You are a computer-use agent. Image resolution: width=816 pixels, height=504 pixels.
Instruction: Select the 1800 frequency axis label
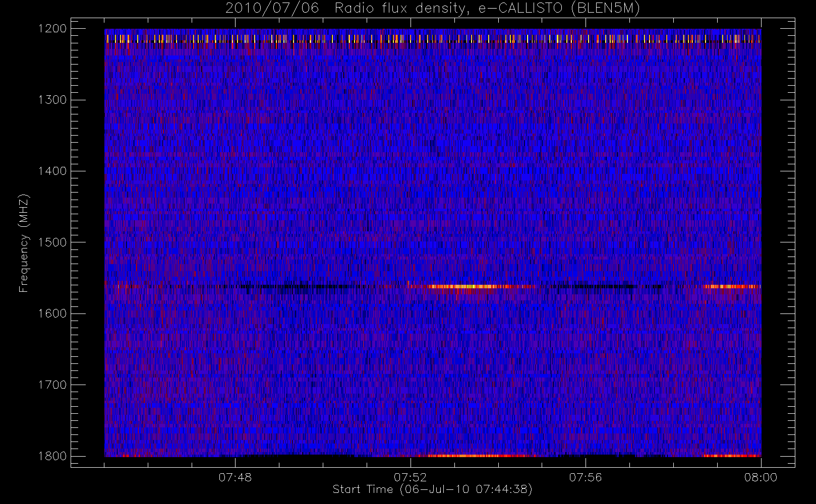(x=53, y=456)
